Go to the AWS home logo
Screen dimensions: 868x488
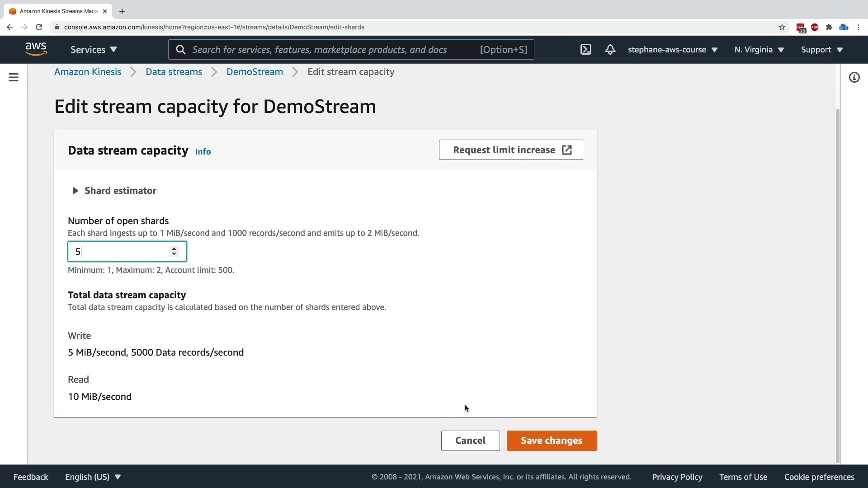(36, 49)
